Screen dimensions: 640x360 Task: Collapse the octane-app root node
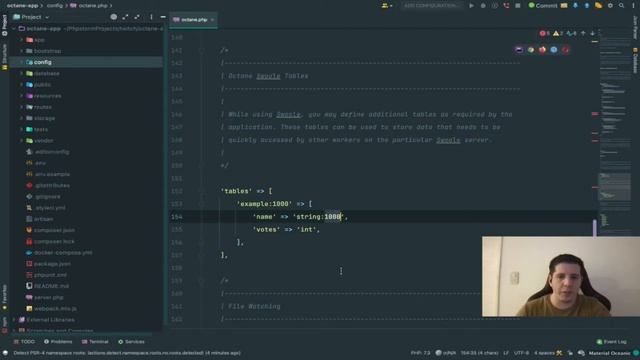click(x=14, y=29)
